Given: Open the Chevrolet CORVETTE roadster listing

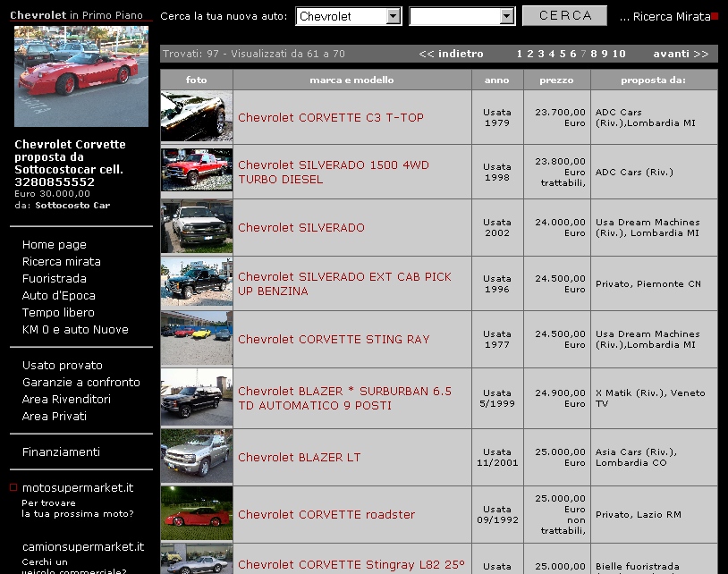Looking at the screenshot, I should [326, 515].
